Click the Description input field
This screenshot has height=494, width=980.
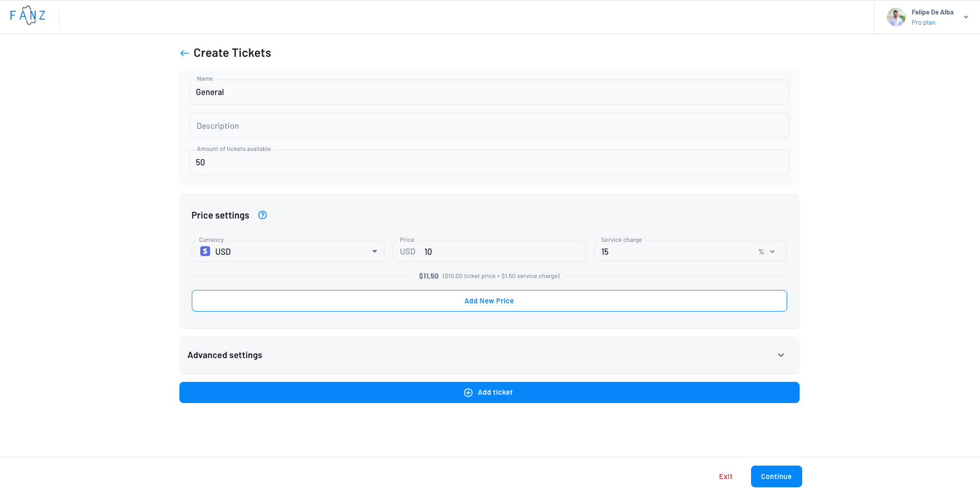click(489, 126)
